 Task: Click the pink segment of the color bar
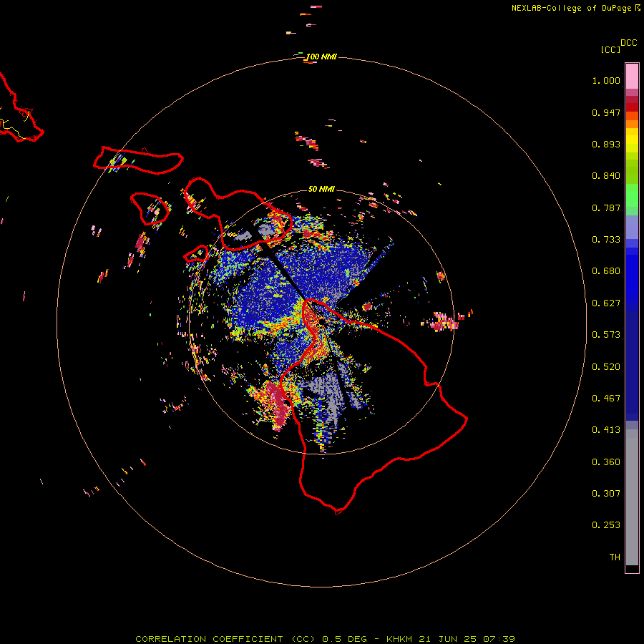(632, 77)
